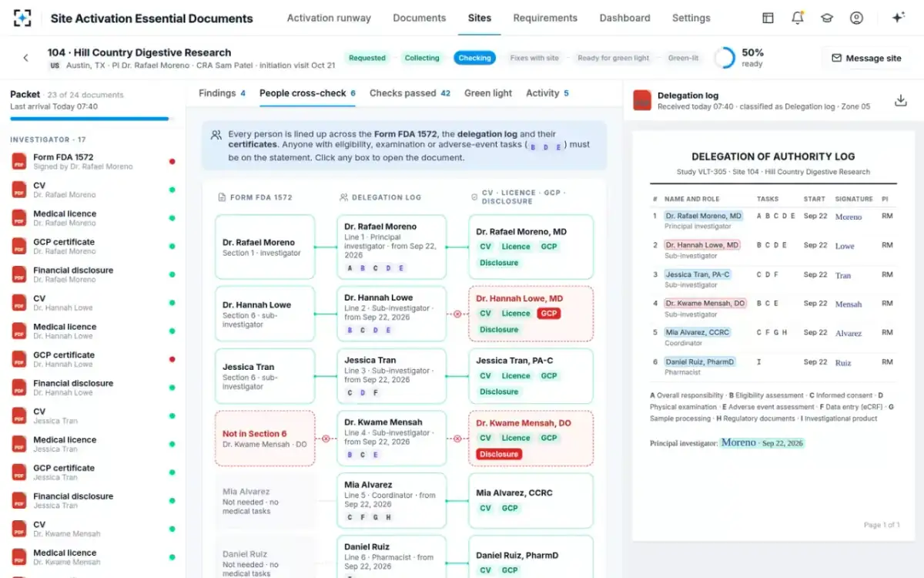The width and height of the screenshot is (924, 578).
Task: Click GCP tag for Mia Alvarez, CCRC
Action: [x=510, y=508]
